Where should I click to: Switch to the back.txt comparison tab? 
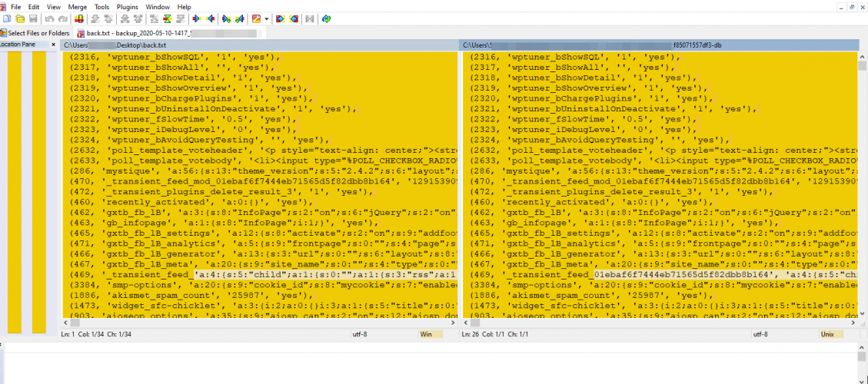169,33
